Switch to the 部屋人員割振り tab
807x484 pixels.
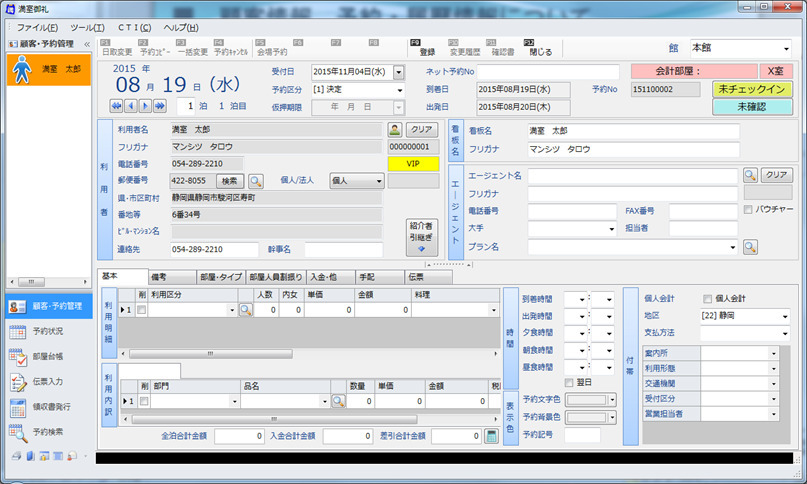point(276,278)
